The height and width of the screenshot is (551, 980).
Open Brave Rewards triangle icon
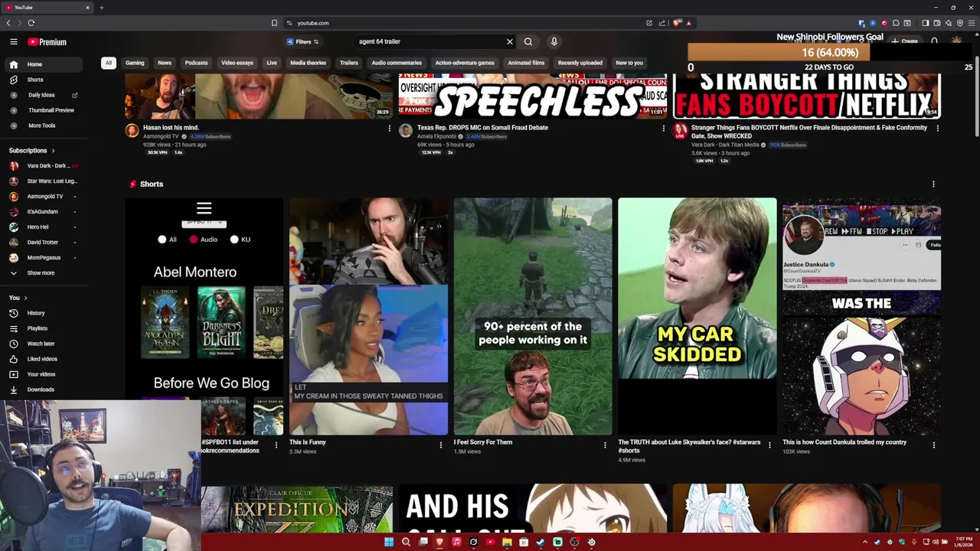click(x=688, y=23)
